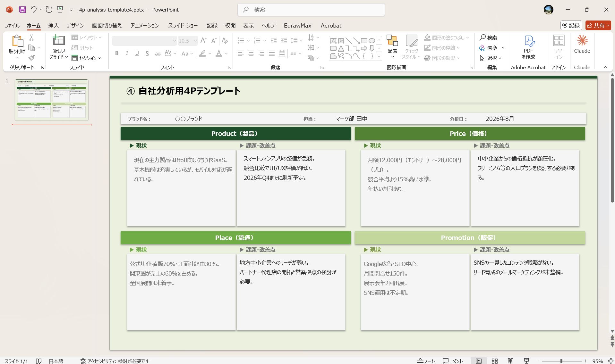Click the text highlight color button

pyautogui.click(x=202, y=53)
